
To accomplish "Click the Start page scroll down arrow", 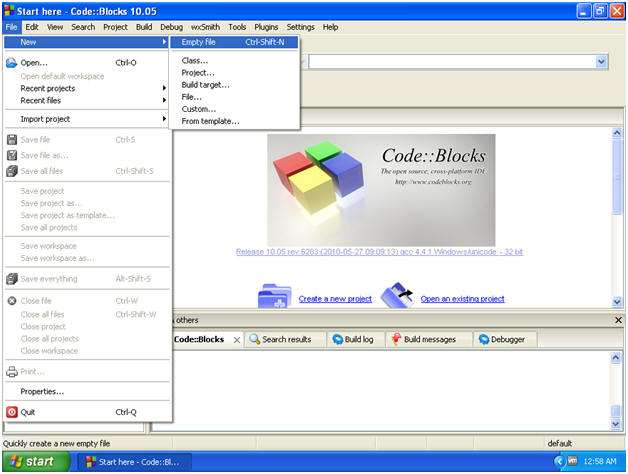I will pyautogui.click(x=617, y=302).
